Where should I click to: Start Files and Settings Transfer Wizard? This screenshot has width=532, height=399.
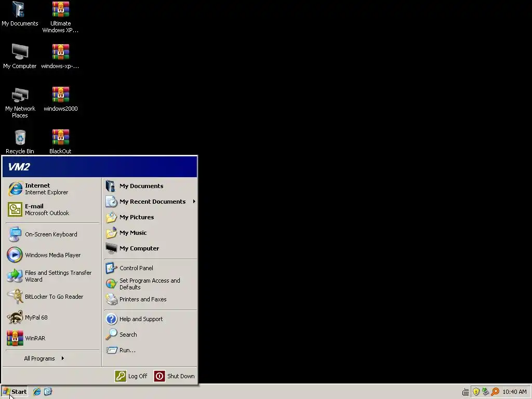[x=52, y=276]
